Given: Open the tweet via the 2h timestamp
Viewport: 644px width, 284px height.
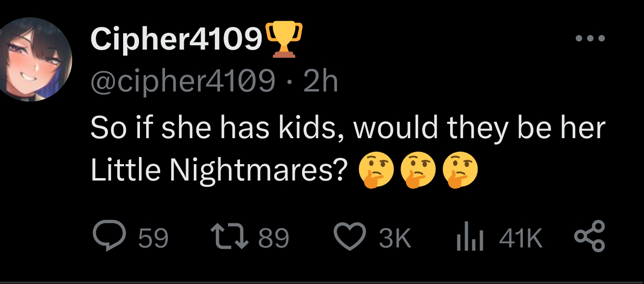Looking at the screenshot, I should pyautogui.click(x=322, y=83).
